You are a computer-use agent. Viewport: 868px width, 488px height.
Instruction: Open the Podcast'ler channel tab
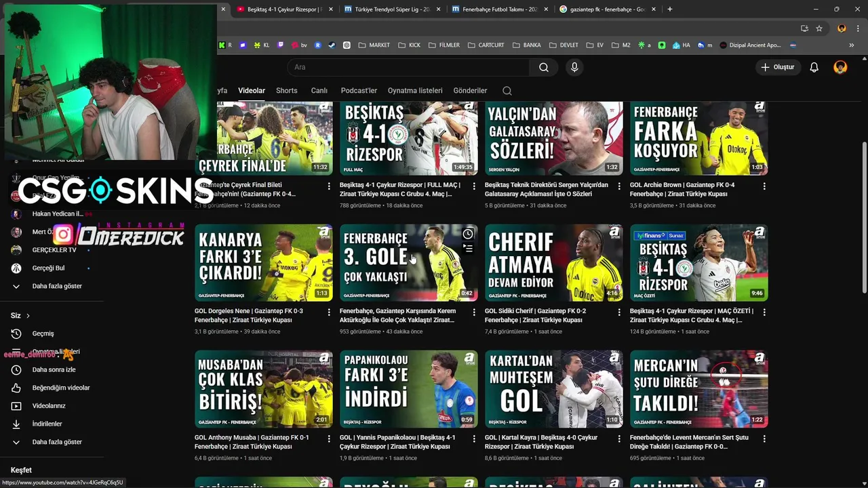click(x=359, y=90)
